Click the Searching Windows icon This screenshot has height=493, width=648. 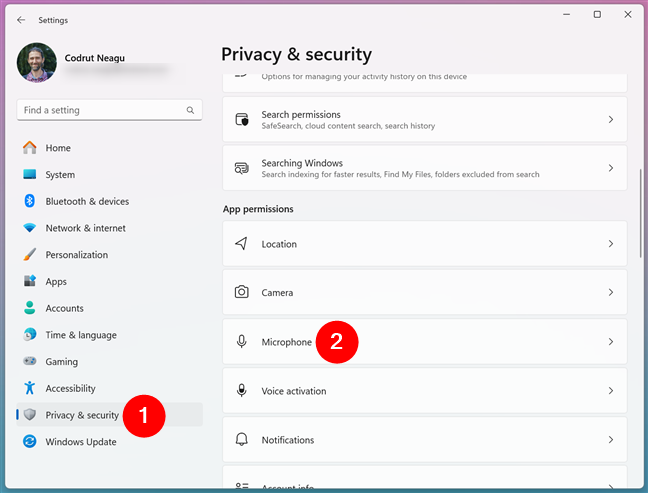(x=242, y=168)
